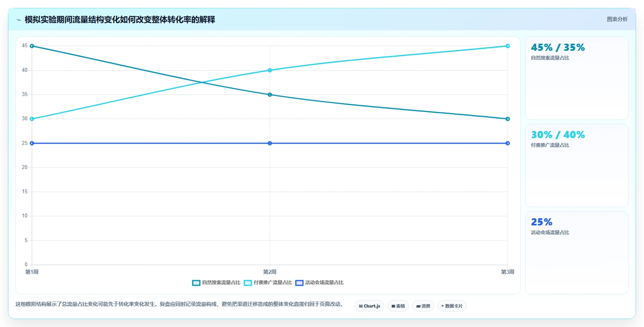This screenshot has width=644, height=327.
Task: Click the 活动会场 data point at 第1周 (25)
Action: point(32,143)
